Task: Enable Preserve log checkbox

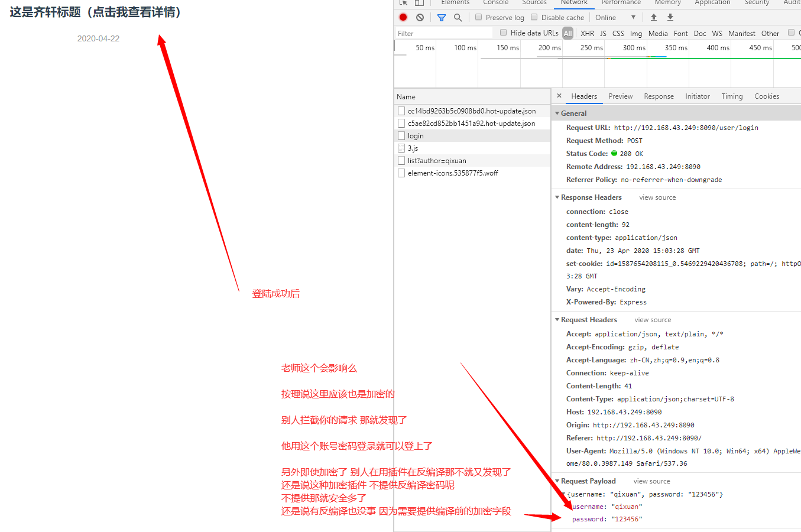Action: [x=479, y=17]
